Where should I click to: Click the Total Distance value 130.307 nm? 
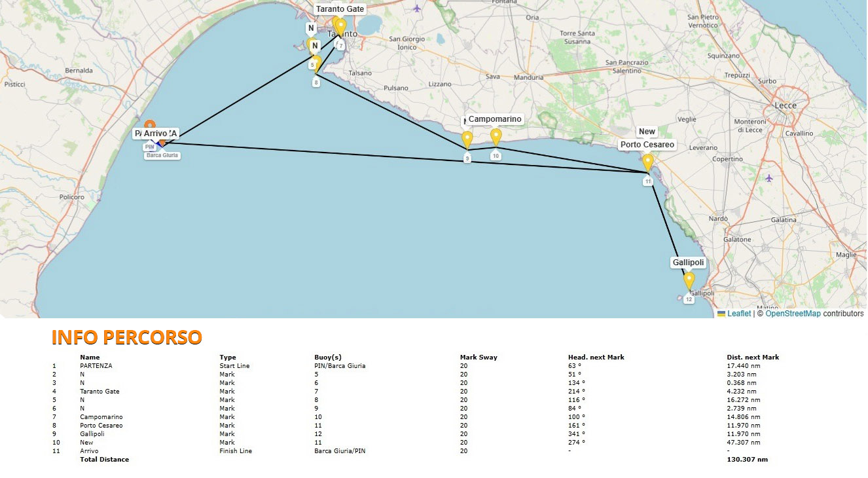point(747,460)
